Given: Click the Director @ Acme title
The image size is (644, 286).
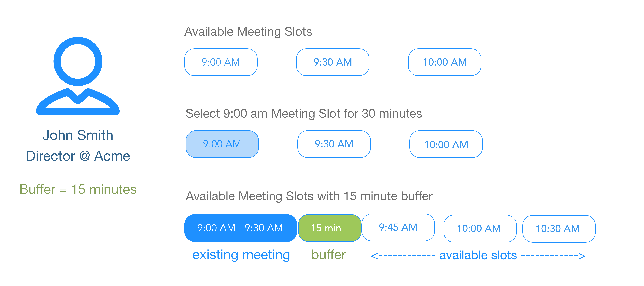Looking at the screenshot, I should (x=78, y=156).
